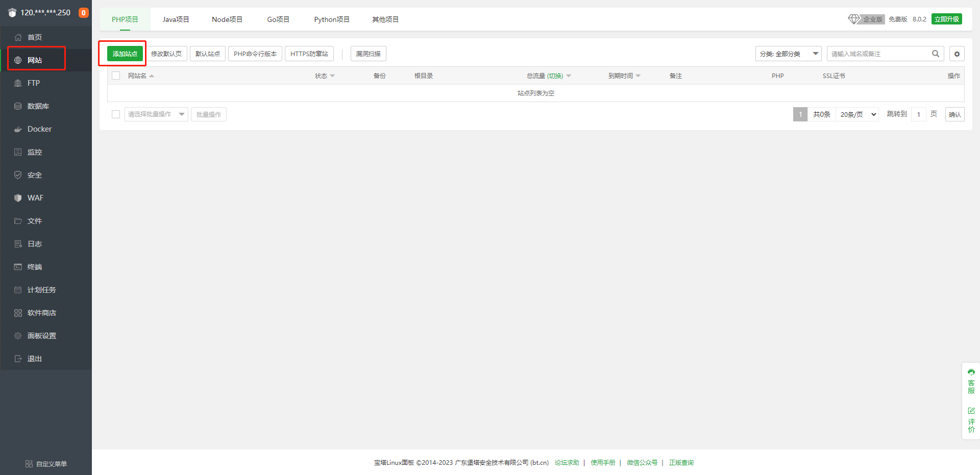The height and width of the screenshot is (475, 980).
Task: Open the 正版查询 footer link
Action: 681,463
